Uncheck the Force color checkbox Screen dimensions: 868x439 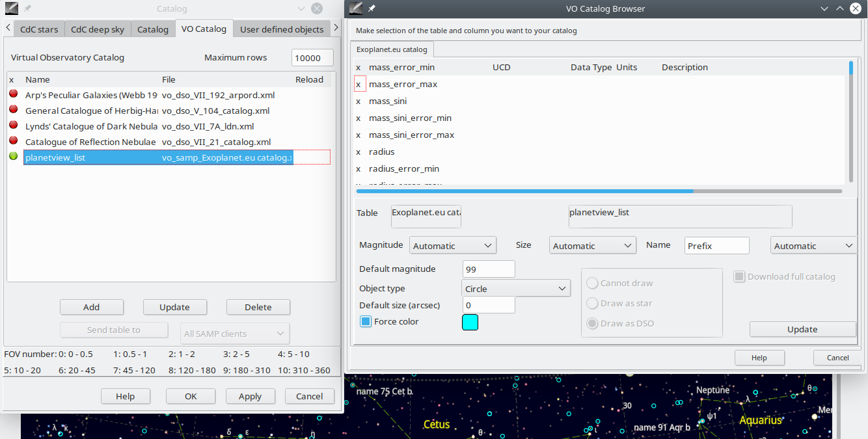366,321
